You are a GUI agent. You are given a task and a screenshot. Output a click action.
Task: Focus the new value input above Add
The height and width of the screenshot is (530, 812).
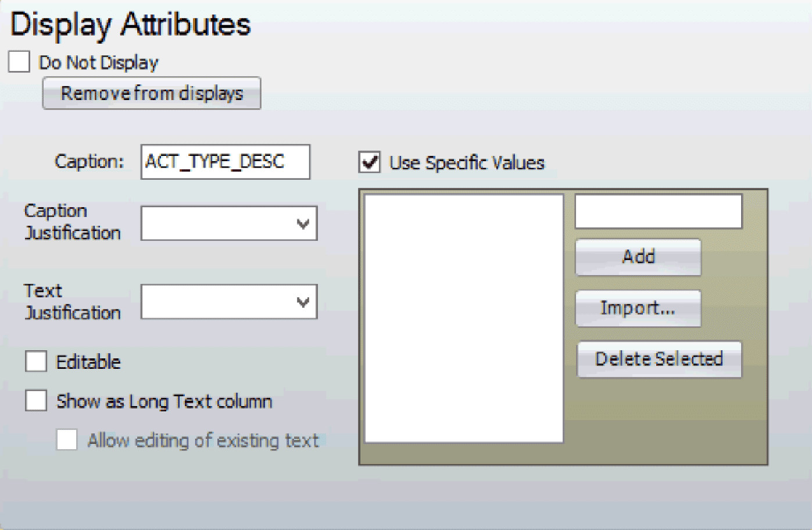click(x=658, y=211)
